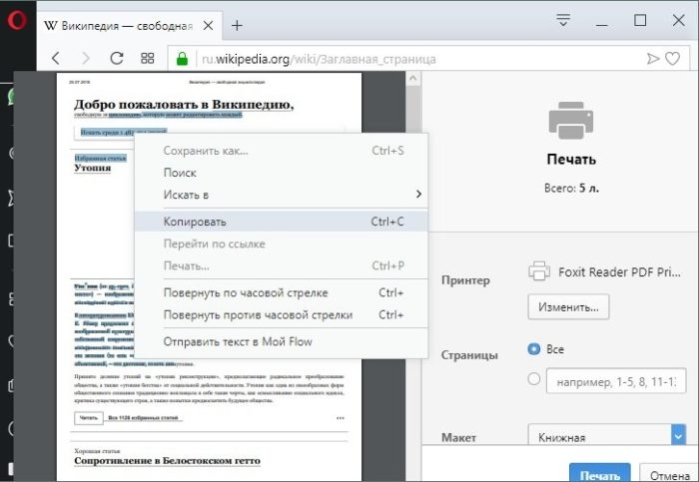The image size is (699, 482).
Task: Choose Повернуть против часовой стрелки
Action: coord(281,315)
